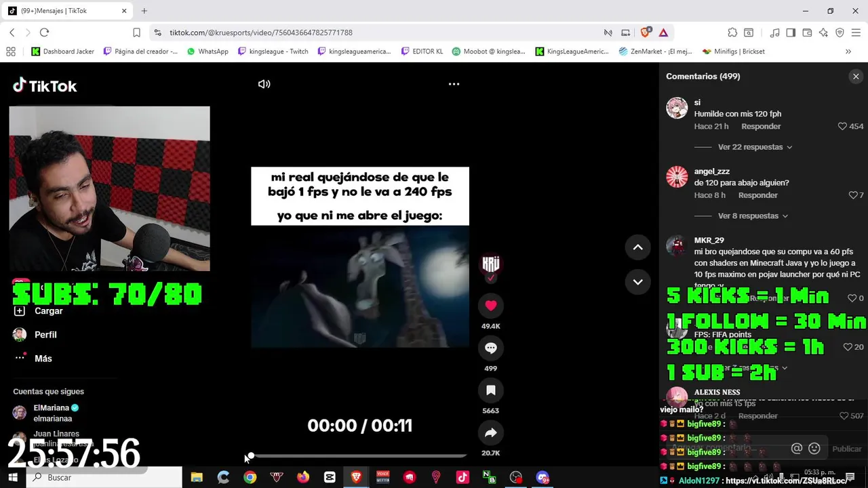The image size is (868, 488).
Task: Open Leo AI sparkle icon
Action: pos(823,33)
